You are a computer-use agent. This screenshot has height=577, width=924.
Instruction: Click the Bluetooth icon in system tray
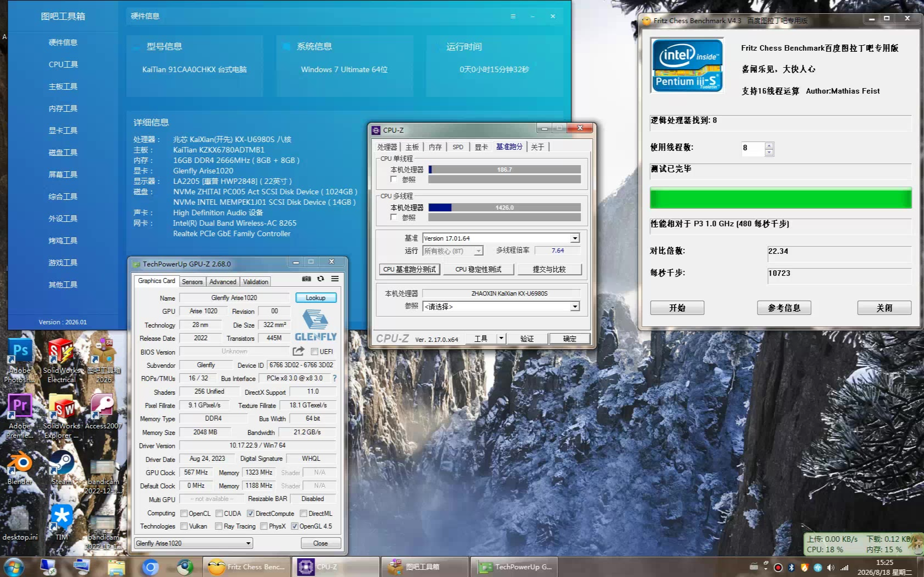tap(791, 568)
